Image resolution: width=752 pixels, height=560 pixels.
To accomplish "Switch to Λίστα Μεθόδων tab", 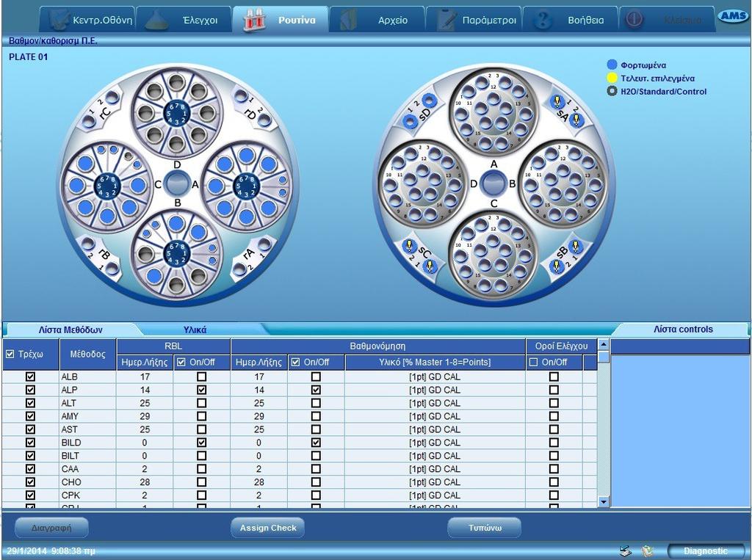I will (x=70, y=330).
